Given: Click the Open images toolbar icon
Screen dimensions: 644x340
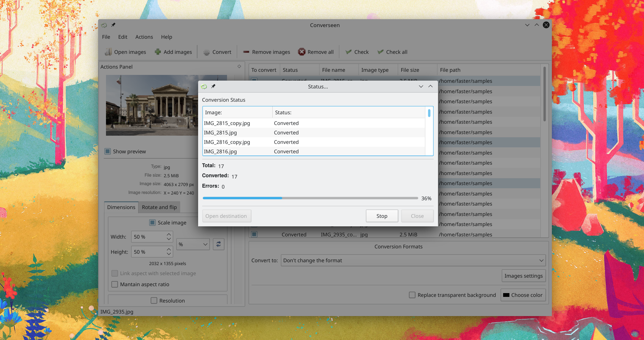Looking at the screenshot, I should 108,52.
